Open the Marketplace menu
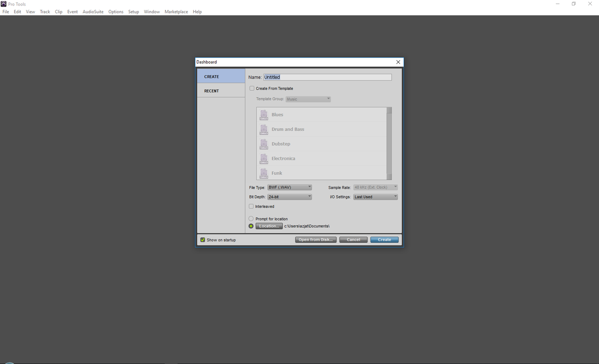Viewport: 599px width, 364px height. (x=176, y=12)
